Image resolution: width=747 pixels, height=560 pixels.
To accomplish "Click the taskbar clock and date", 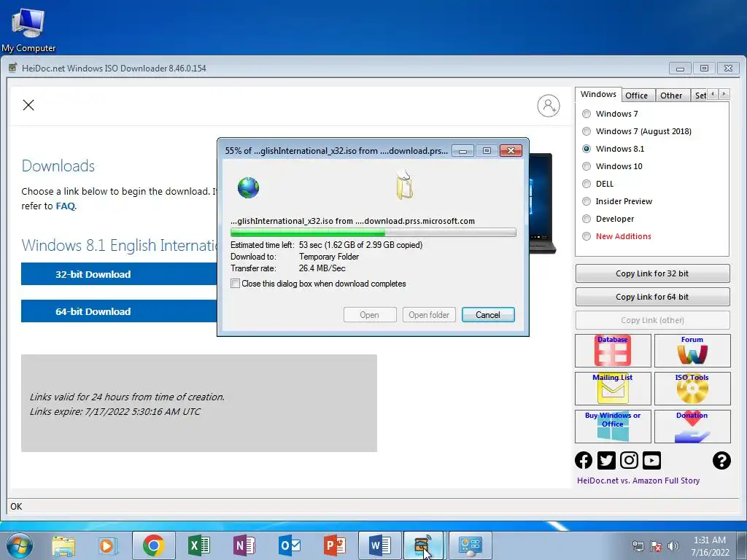I will coord(710,546).
